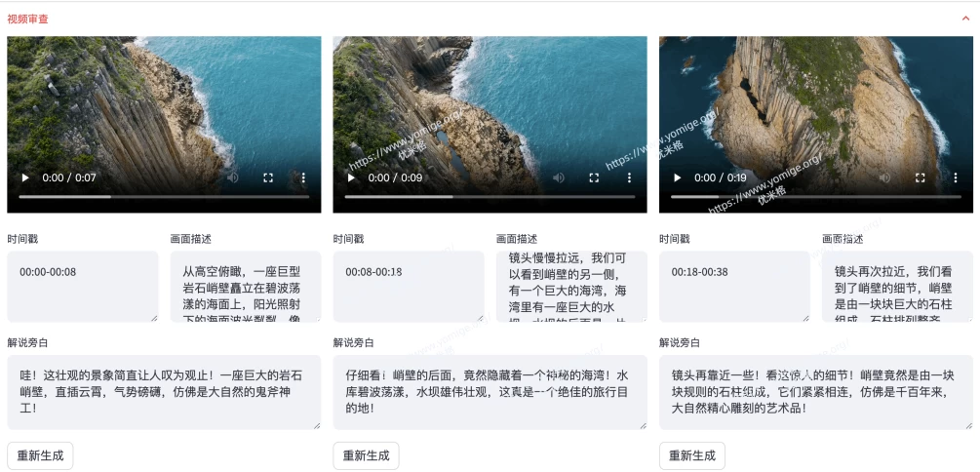Mute the first video's volume icon
The height and width of the screenshot is (472, 980).
[233, 178]
